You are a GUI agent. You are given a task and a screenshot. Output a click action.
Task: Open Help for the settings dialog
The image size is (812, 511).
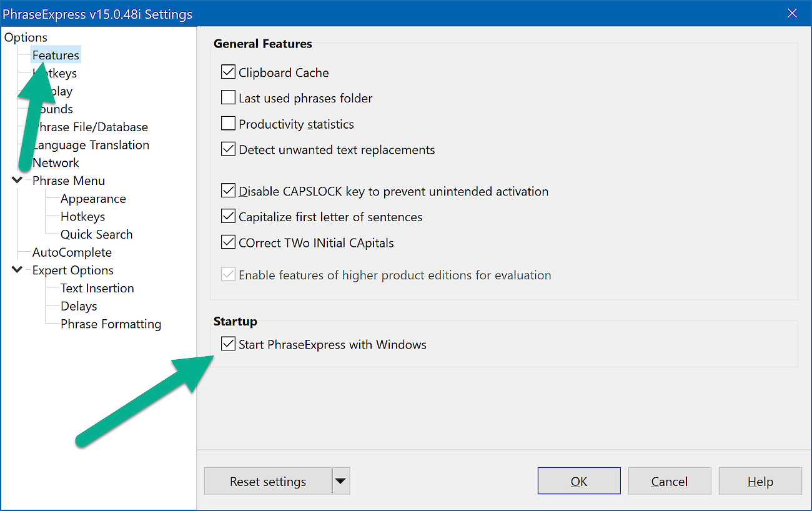click(x=760, y=481)
